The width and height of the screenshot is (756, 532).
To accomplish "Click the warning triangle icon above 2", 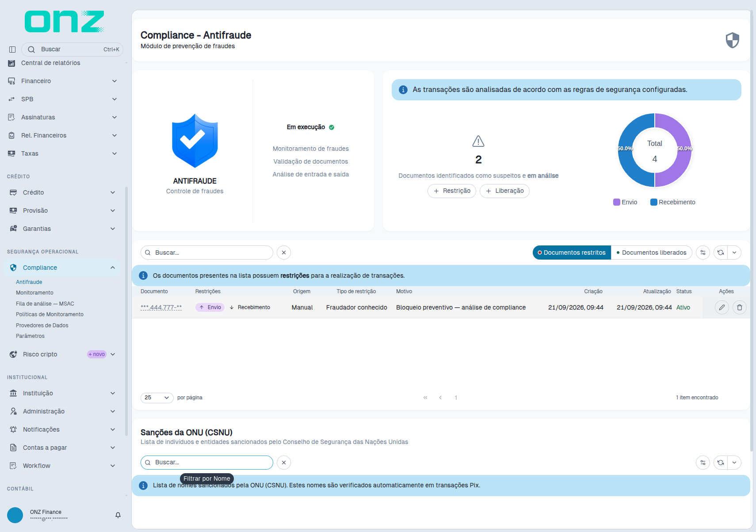I will point(478,141).
